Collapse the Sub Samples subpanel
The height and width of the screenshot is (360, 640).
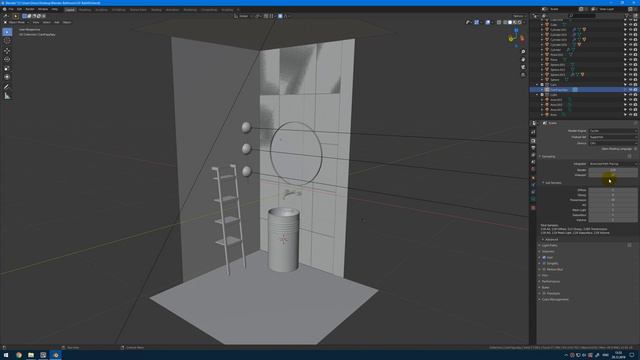[552, 183]
